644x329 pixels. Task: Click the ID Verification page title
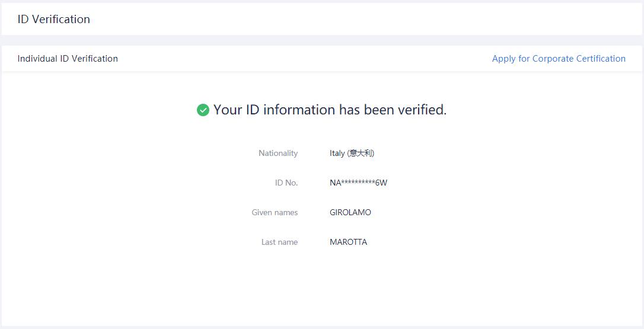click(x=54, y=19)
